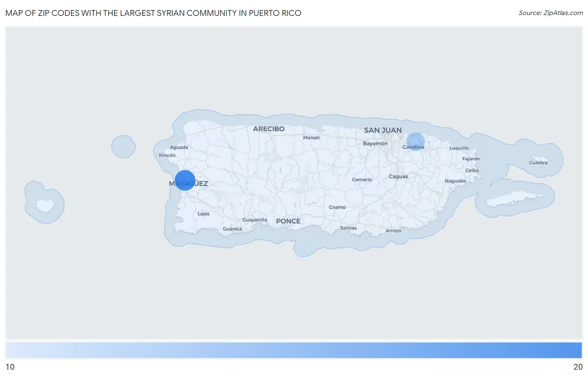Click the Coamo town label

click(337, 207)
